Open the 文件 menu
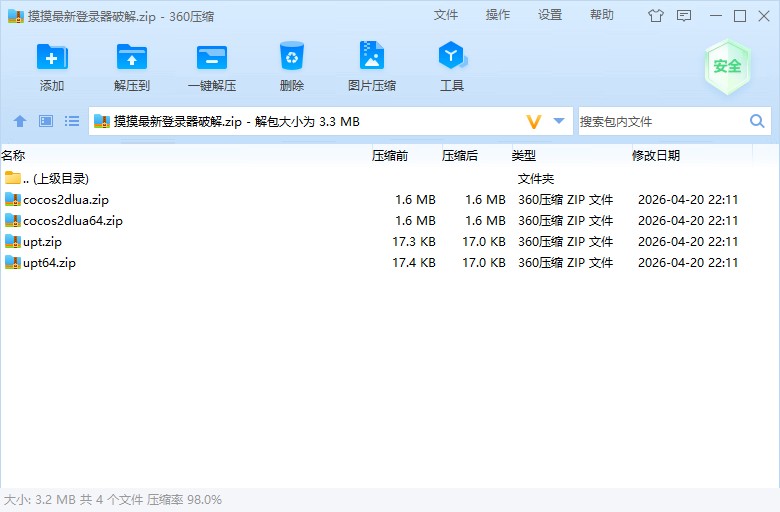Image resolution: width=780 pixels, height=512 pixels. point(446,15)
